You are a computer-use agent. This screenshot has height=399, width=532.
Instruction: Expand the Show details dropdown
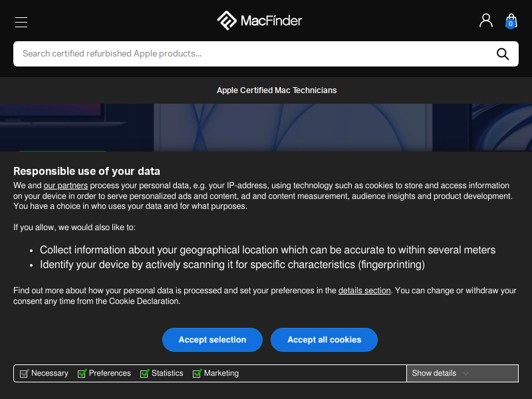(x=462, y=373)
